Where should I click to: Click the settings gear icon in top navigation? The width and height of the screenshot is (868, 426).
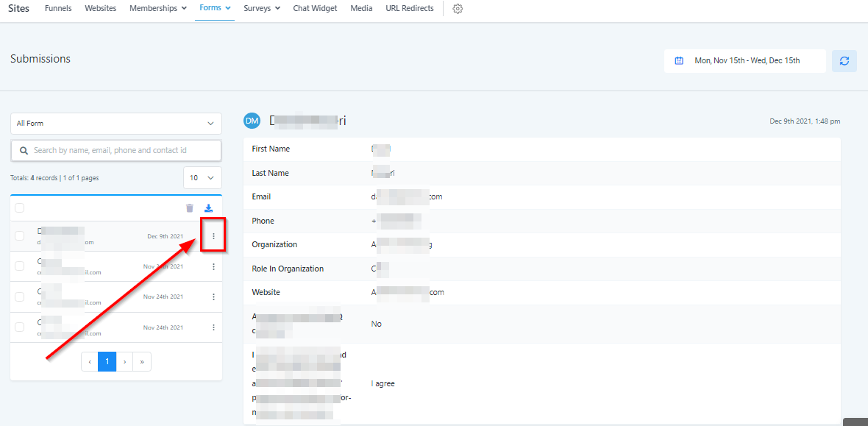tap(458, 9)
